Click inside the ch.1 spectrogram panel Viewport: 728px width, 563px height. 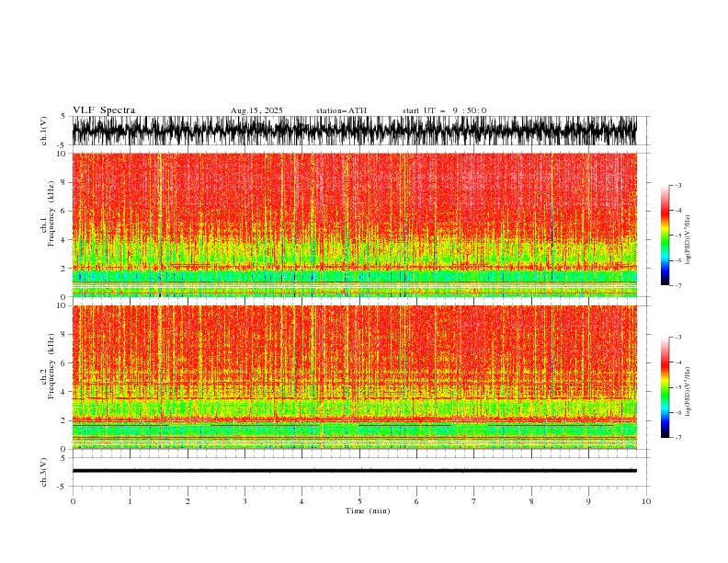point(354,224)
